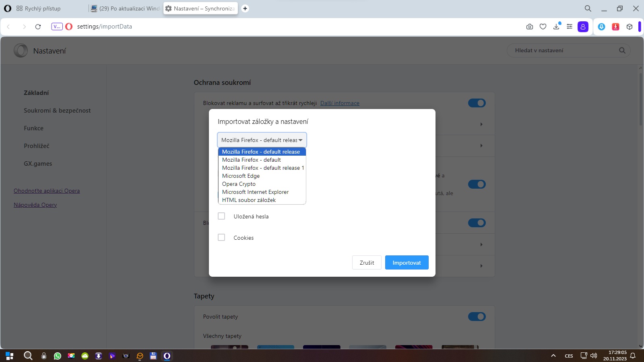Choose HTML soubor záložek from the list

pos(262,200)
